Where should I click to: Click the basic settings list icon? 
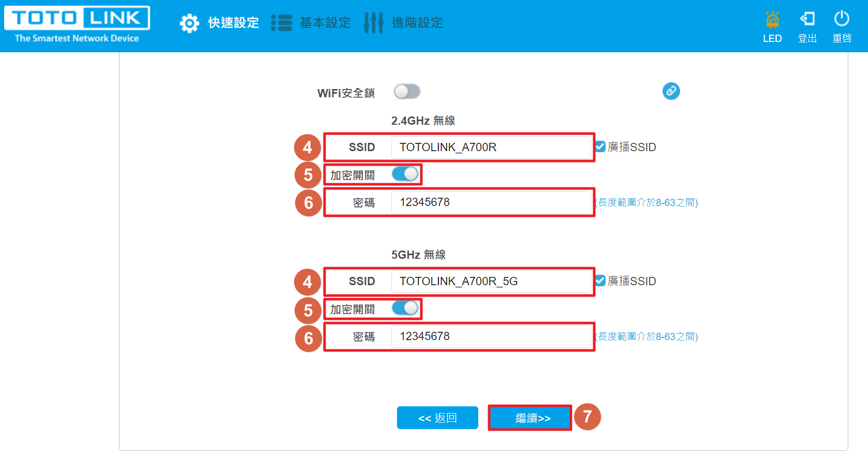(282, 23)
